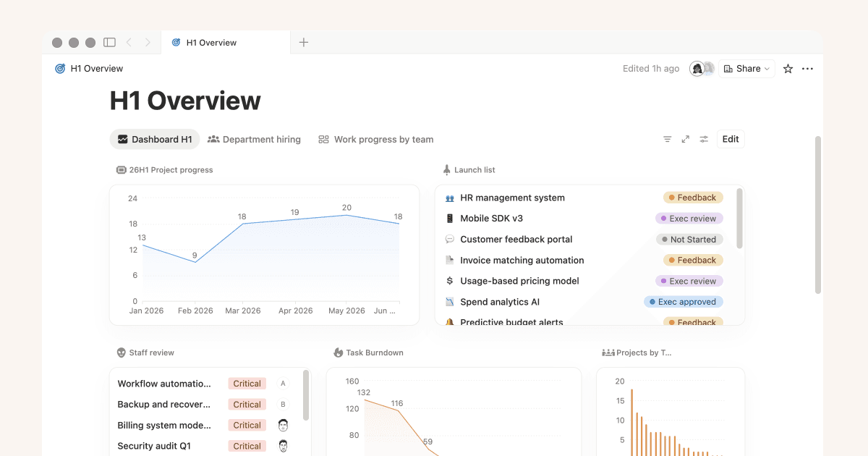Viewport: 868px width, 456px height.
Task: Click the Edit button
Action: (730, 138)
